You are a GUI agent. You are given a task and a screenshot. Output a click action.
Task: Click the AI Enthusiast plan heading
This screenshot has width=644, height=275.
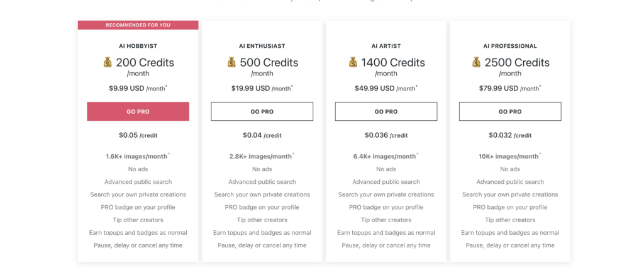click(262, 46)
